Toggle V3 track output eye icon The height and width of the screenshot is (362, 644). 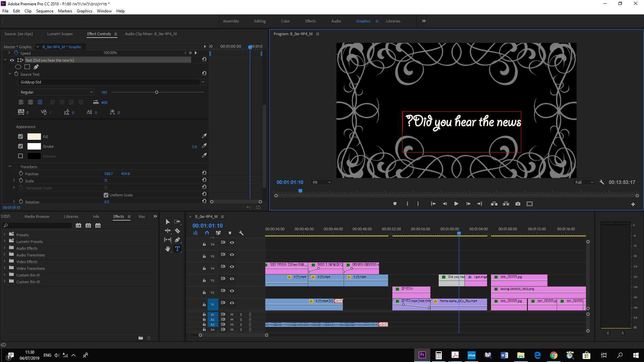coord(232,279)
